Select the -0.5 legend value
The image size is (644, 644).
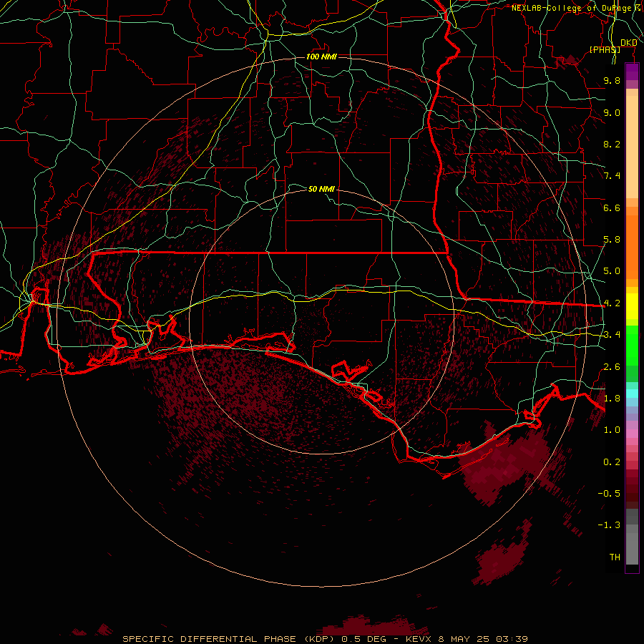609,494
